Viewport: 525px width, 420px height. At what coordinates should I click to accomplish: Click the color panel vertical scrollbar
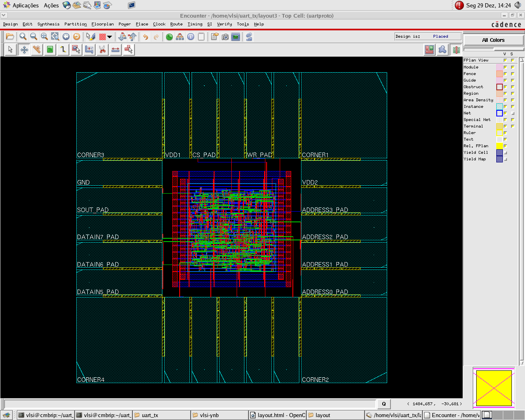pos(522,211)
